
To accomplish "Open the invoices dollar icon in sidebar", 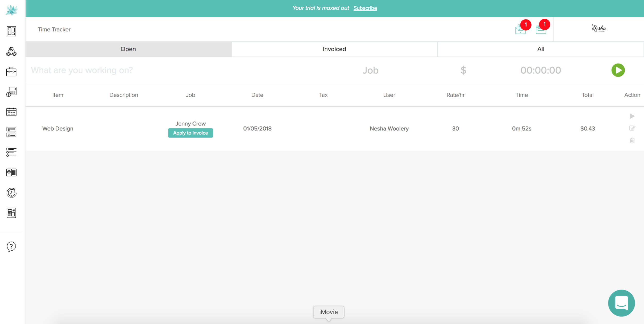I will tap(11, 92).
